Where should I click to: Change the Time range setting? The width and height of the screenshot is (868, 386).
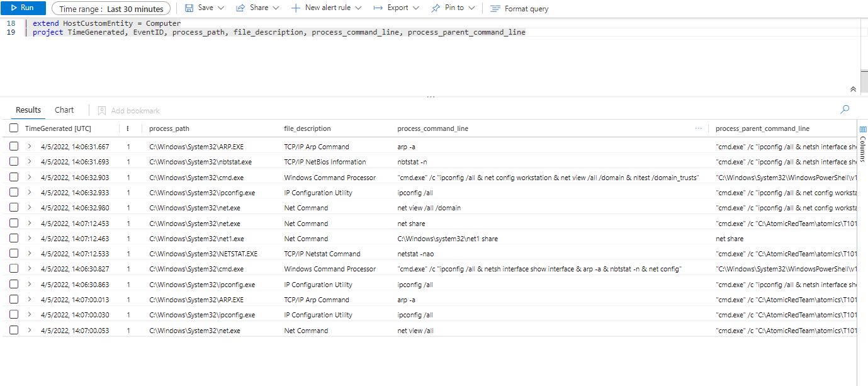click(x=111, y=9)
